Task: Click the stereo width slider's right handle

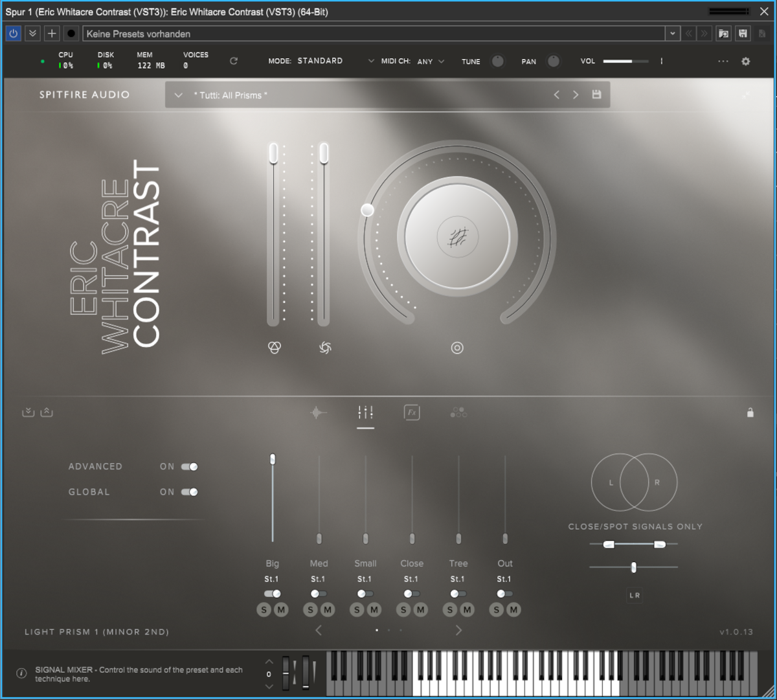Action: click(x=659, y=545)
